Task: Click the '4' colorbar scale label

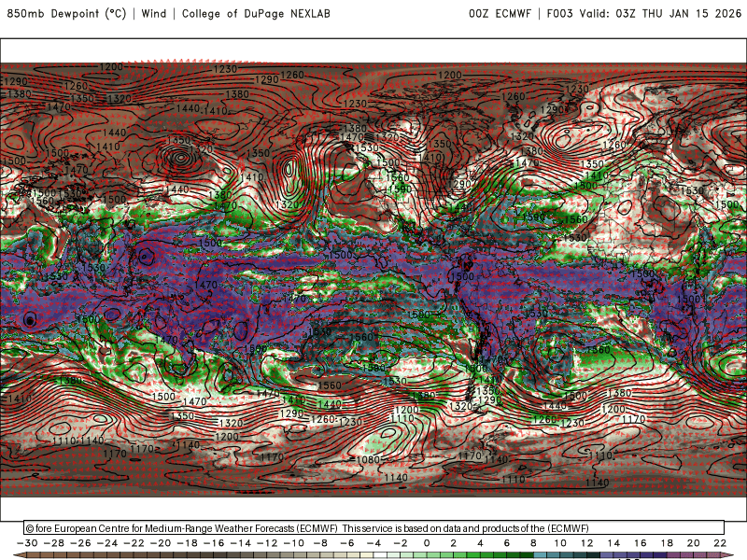Action: (x=480, y=543)
